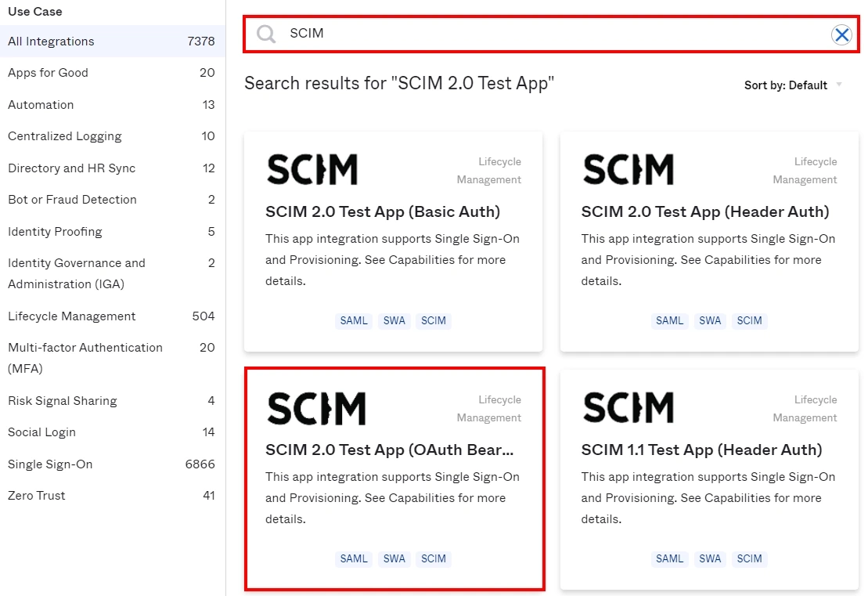This screenshot has height=596, width=868.
Task: Filter by Automation use case
Action: pos(113,105)
